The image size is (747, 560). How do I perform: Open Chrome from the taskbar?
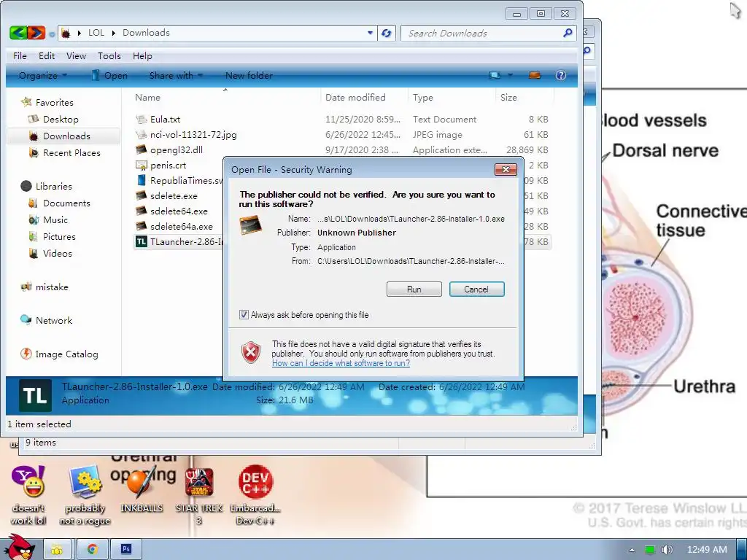pos(92,550)
